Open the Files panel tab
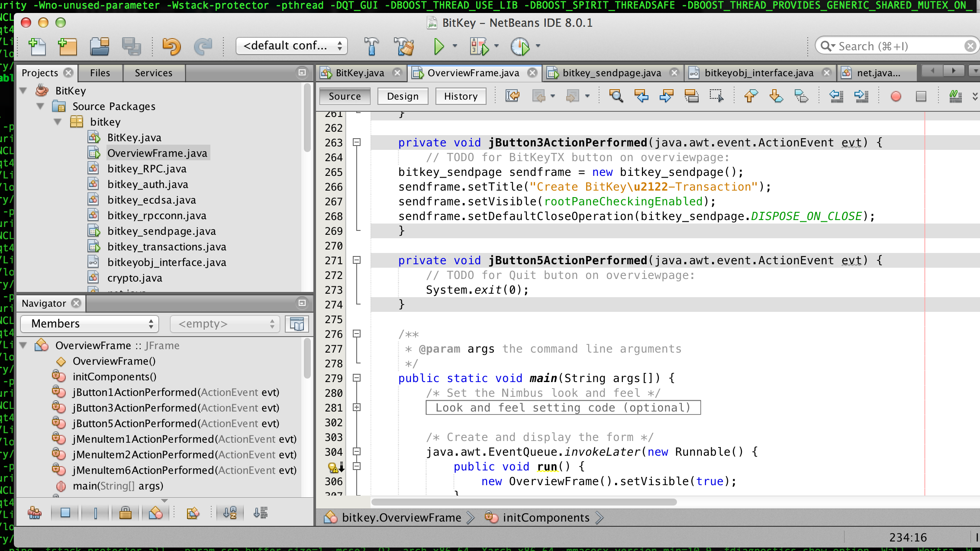The width and height of the screenshot is (980, 551). tap(100, 73)
